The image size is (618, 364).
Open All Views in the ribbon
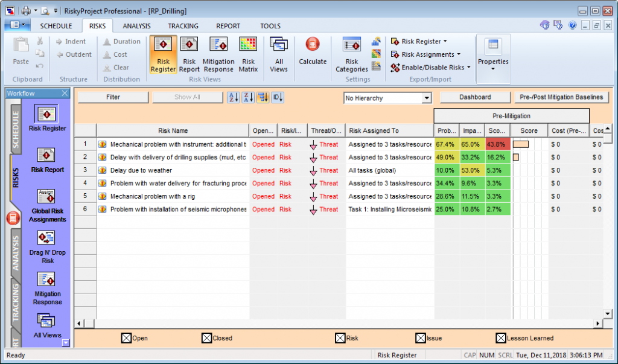[279, 54]
